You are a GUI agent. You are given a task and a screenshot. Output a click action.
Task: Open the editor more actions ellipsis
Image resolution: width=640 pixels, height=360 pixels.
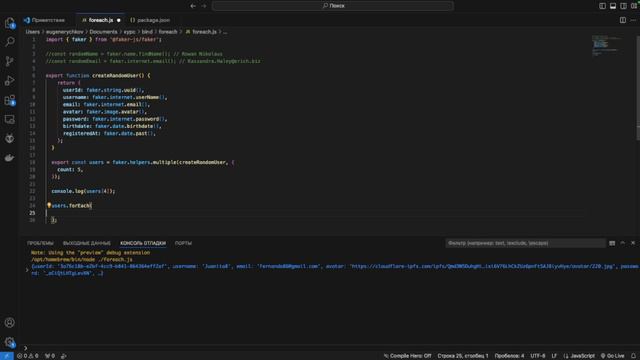coord(633,20)
